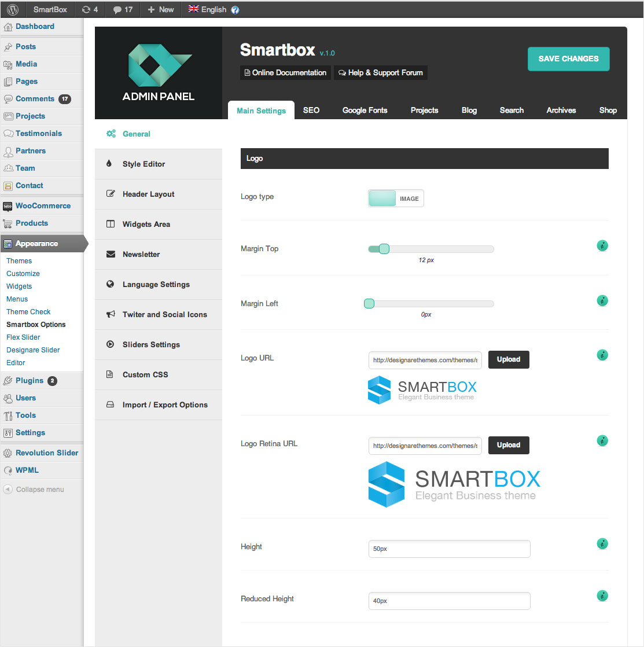
Task: Click the Style Editor droplet icon
Action: (x=109, y=163)
